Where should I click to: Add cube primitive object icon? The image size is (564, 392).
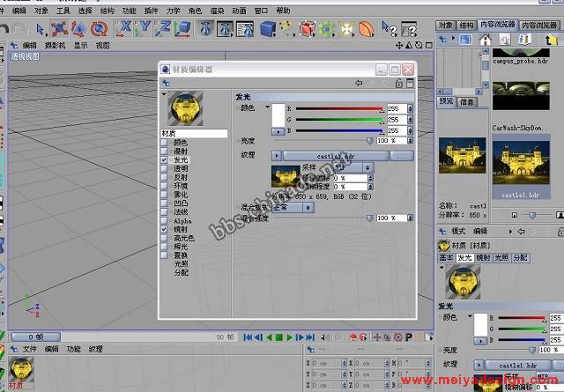pyautogui.click(x=268, y=29)
